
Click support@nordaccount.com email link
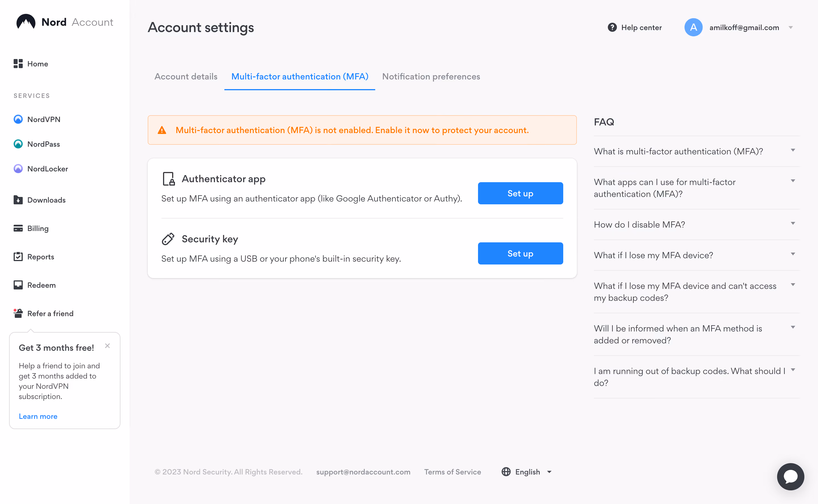point(363,472)
